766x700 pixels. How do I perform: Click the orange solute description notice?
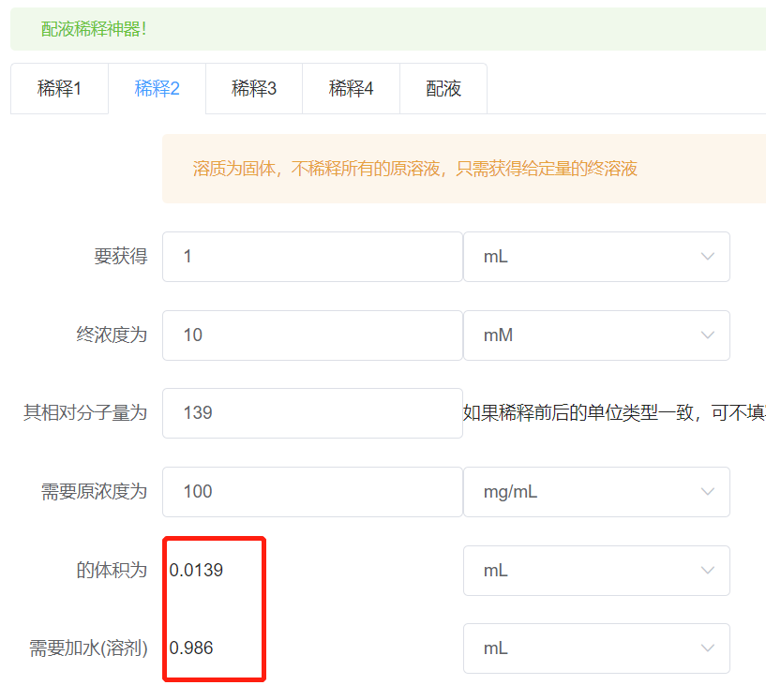coord(464,169)
